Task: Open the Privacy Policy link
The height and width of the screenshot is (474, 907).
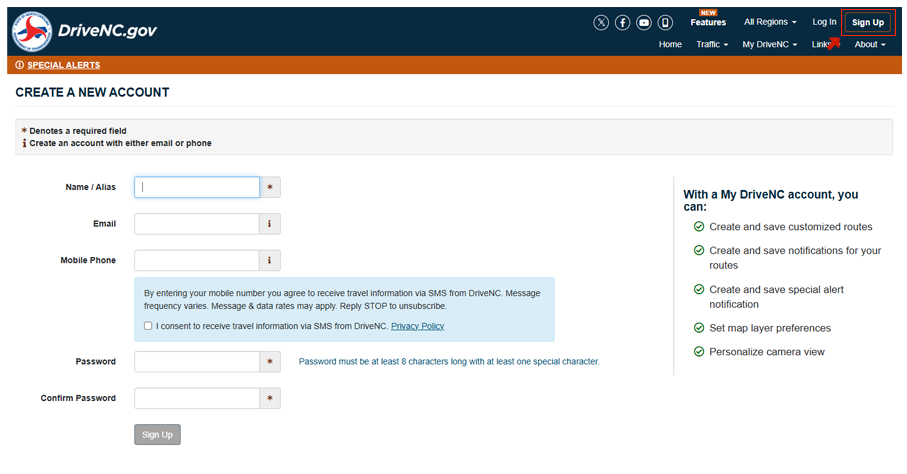Action: pyautogui.click(x=418, y=326)
